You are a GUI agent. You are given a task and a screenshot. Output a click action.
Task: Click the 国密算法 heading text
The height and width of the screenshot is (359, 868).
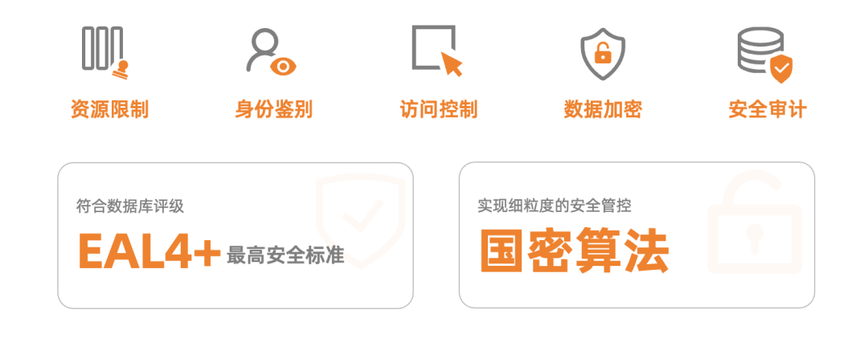(574, 250)
